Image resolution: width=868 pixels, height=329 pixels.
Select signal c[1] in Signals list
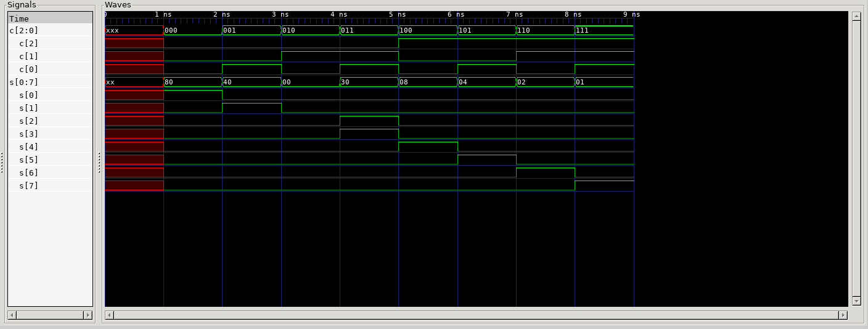[50, 56]
